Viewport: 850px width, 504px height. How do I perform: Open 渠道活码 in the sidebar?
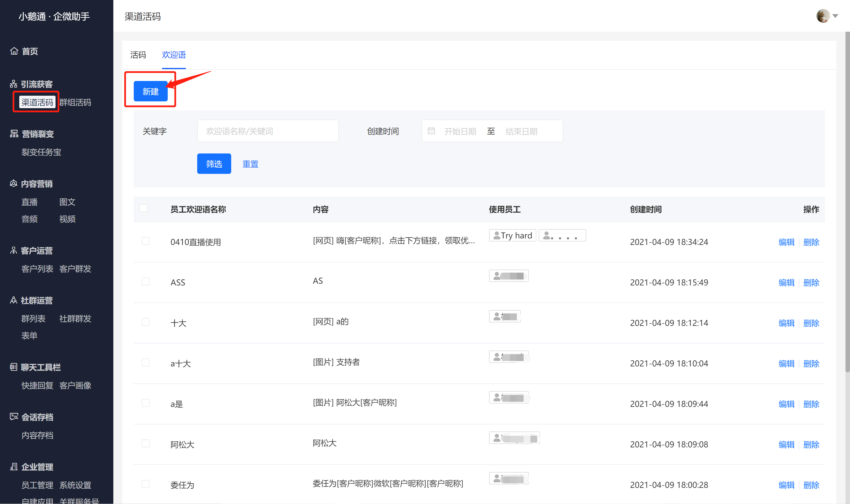tap(37, 102)
